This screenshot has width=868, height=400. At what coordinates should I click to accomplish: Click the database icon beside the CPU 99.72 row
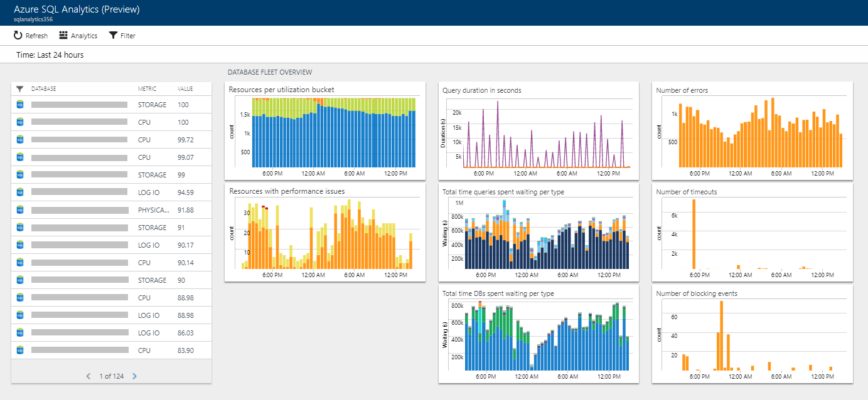click(x=19, y=139)
